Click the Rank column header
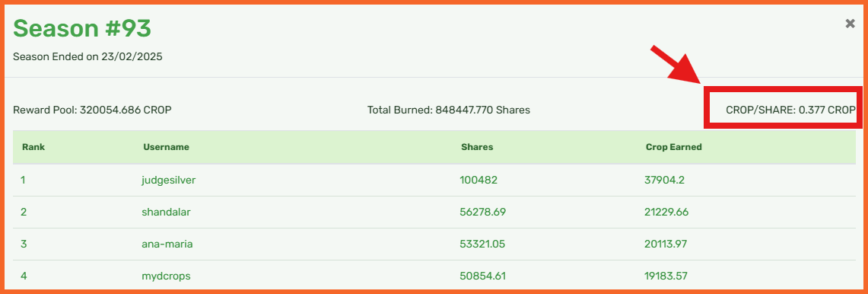 point(33,148)
